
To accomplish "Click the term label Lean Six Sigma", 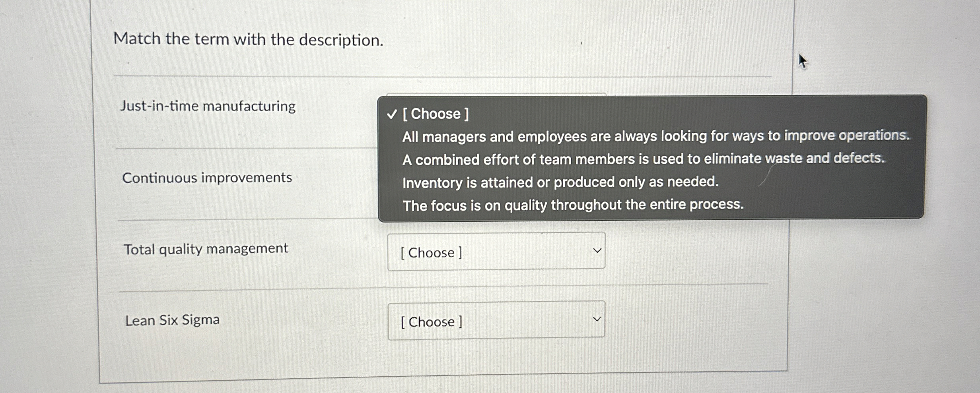I will coord(171,319).
